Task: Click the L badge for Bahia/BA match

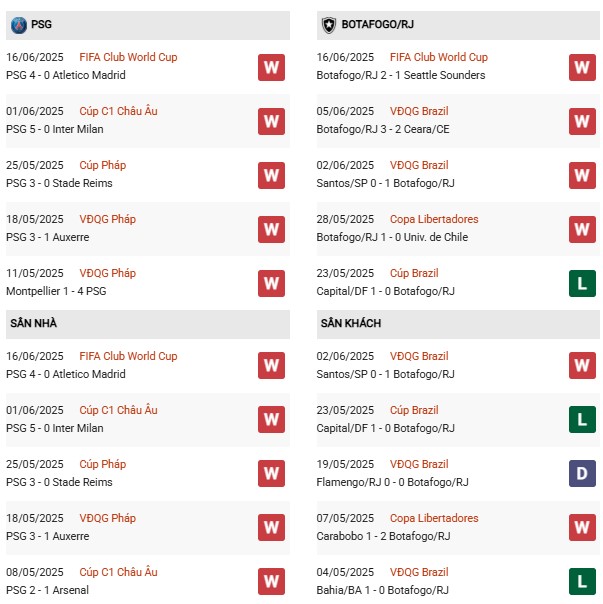Action: coord(582,581)
